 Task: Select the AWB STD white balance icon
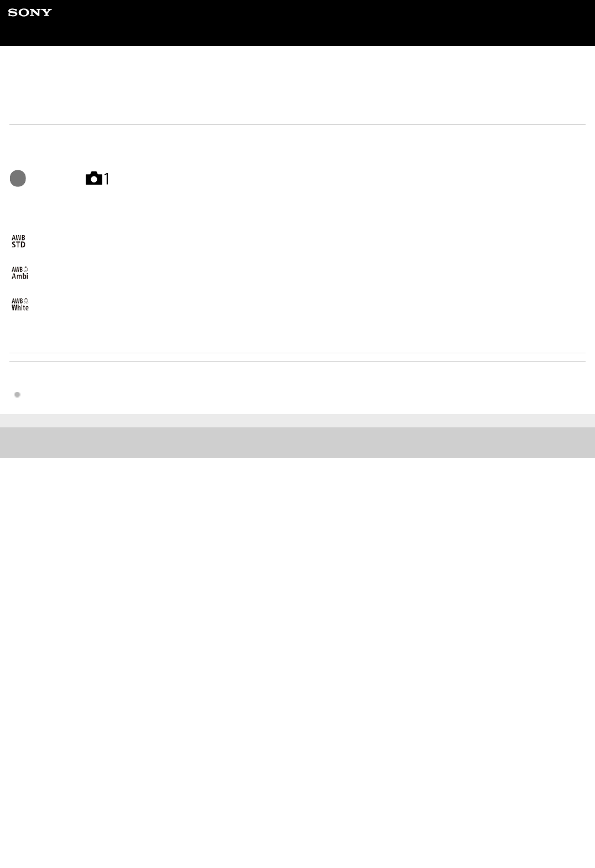(x=19, y=242)
